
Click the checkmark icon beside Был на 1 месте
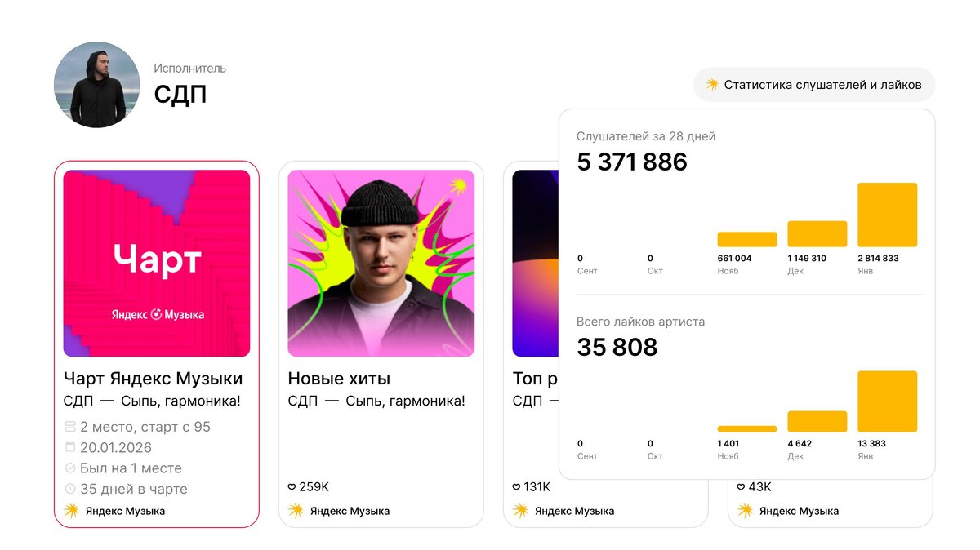coord(70,468)
